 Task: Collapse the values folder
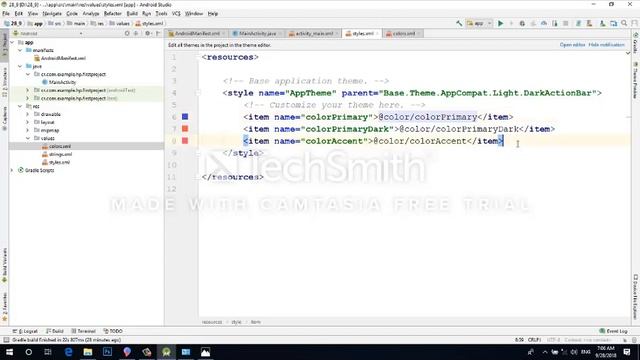[28, 138]
